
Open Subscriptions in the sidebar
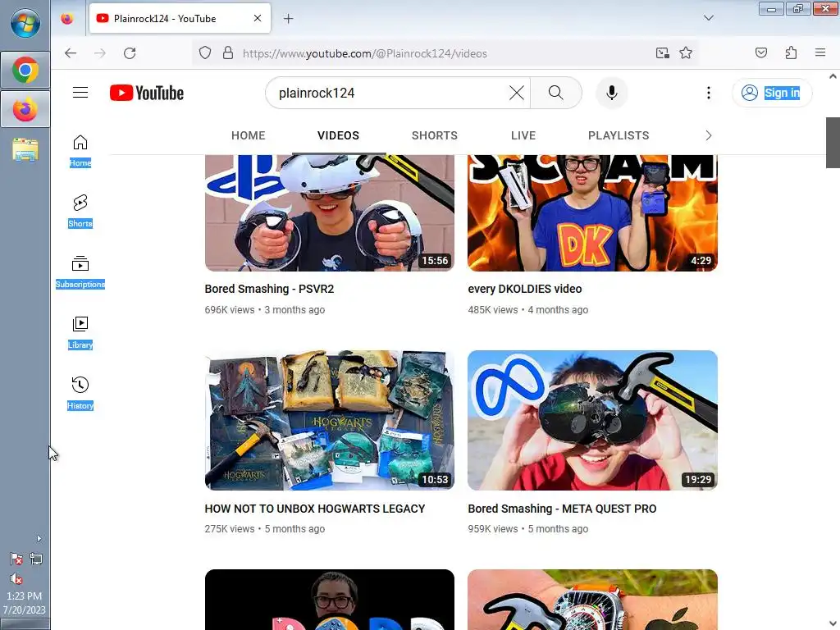pyautogui.click(x=80, y=272)
